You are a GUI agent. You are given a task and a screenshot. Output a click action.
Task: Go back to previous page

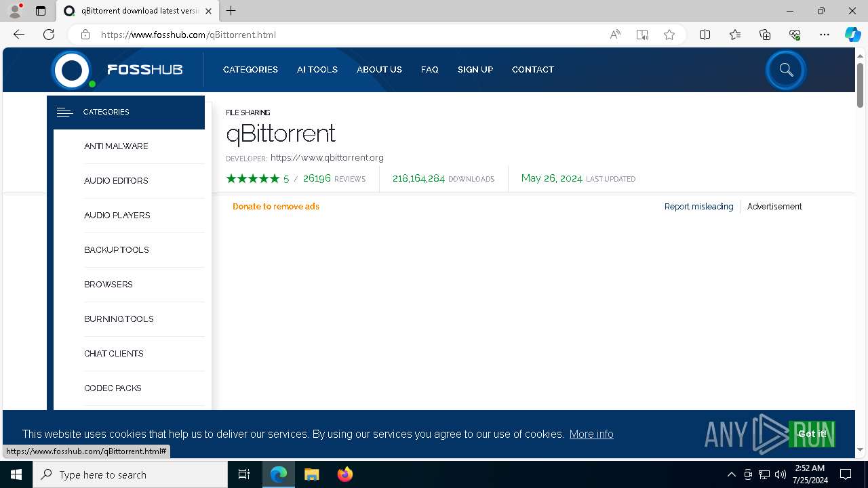pos(19,35)
